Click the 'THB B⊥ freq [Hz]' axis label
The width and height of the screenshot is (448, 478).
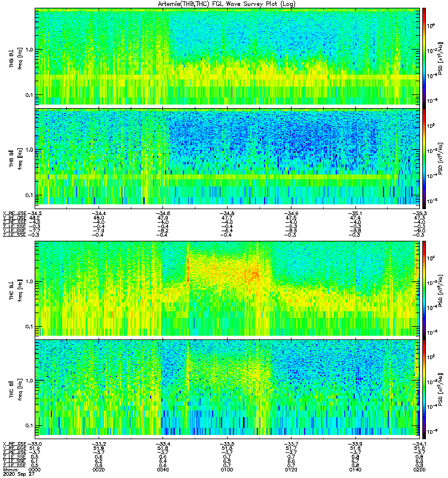coord(16,59)
